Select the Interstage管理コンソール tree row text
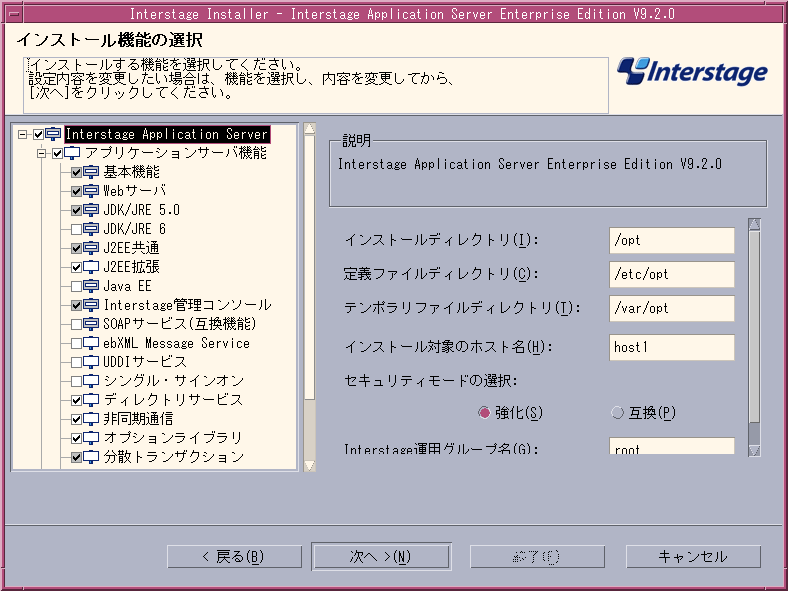This screenshot has height=591, width=788. 187,305
